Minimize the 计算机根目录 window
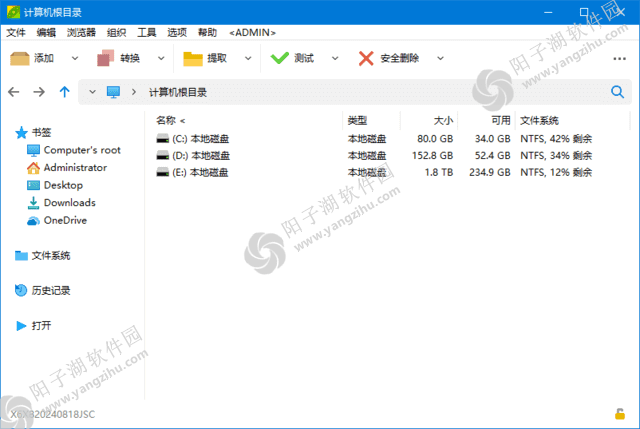 tap(548, 12)
